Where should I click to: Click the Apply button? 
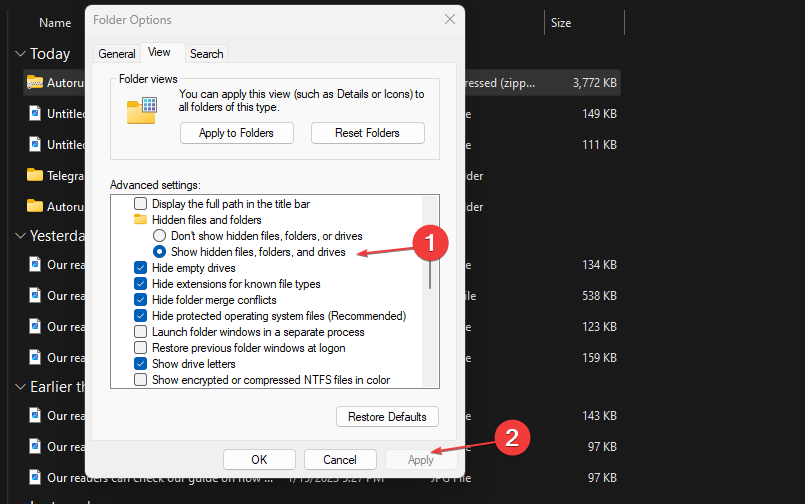pyautogui.click(x=421, y=459)
